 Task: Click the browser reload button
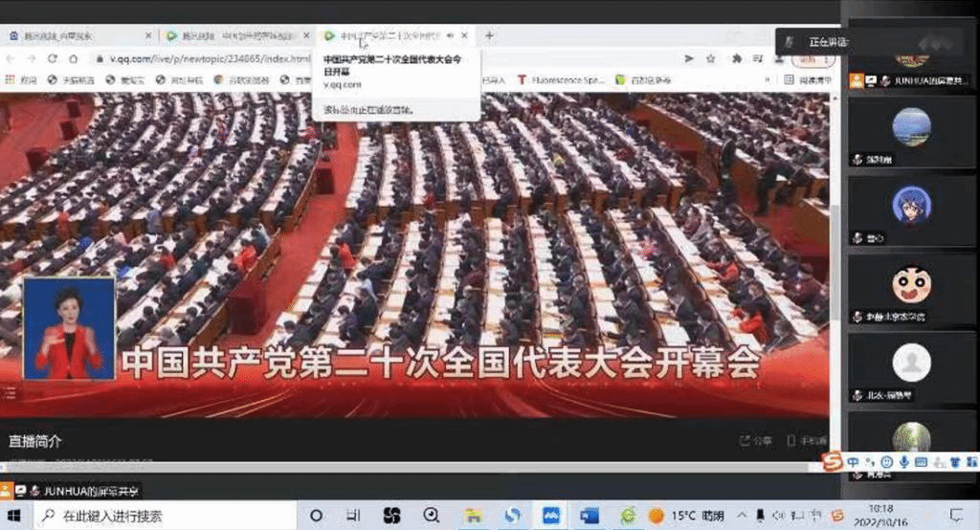click(52, 58)
